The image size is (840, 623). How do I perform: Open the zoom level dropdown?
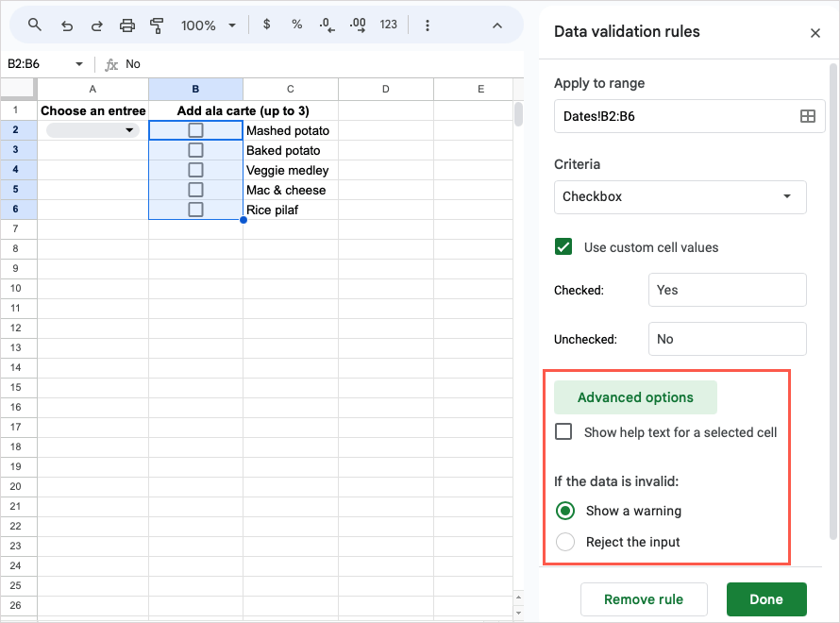[201, 25]
